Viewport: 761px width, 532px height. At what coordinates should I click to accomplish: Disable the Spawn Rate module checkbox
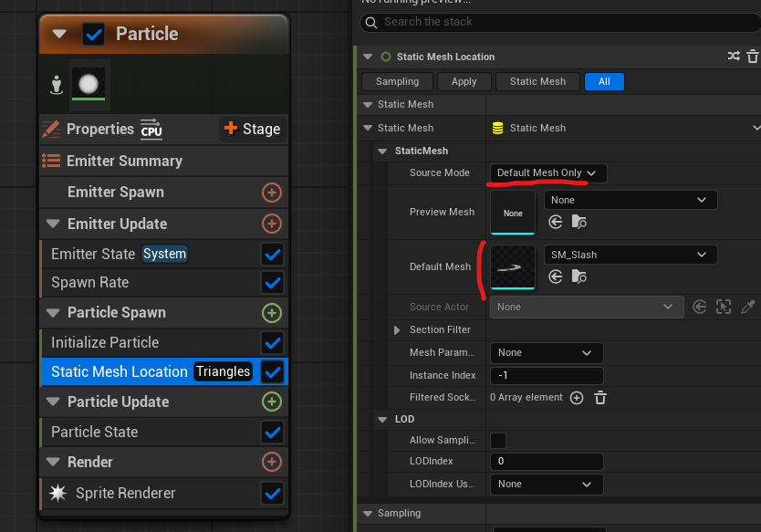click(x=271, y=282)
